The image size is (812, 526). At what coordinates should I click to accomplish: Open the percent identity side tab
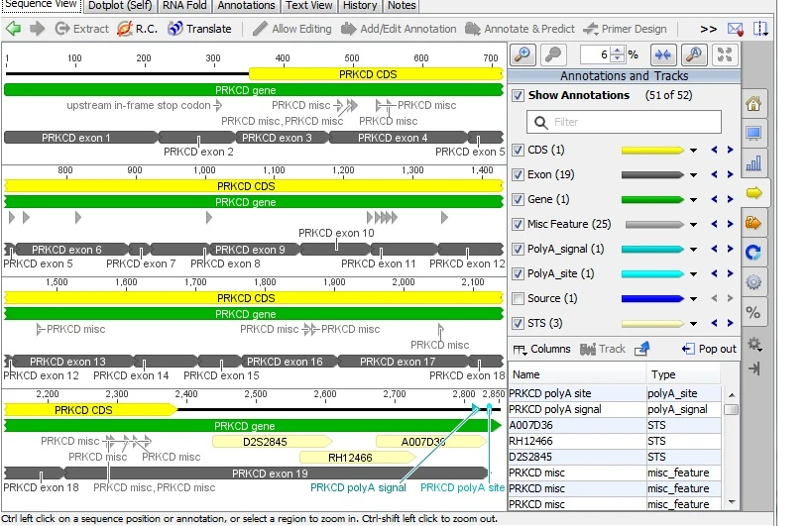pos(754,312)
